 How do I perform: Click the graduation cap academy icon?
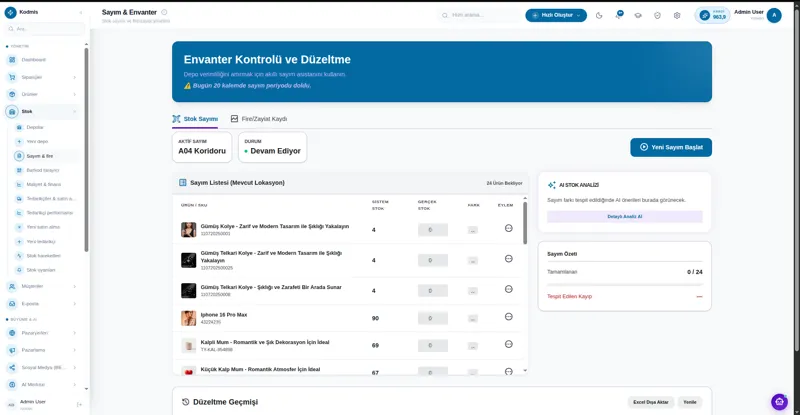click(x=638, y=15)
